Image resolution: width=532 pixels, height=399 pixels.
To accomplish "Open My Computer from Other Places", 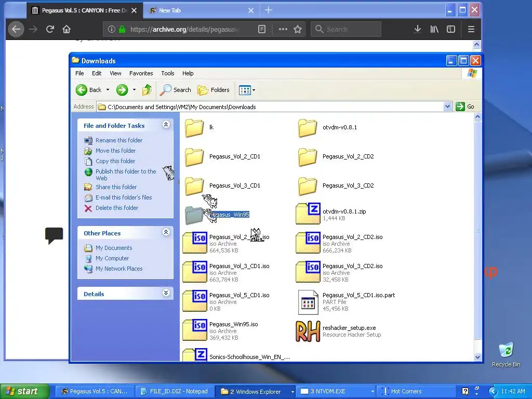I will tap(112, 258).
